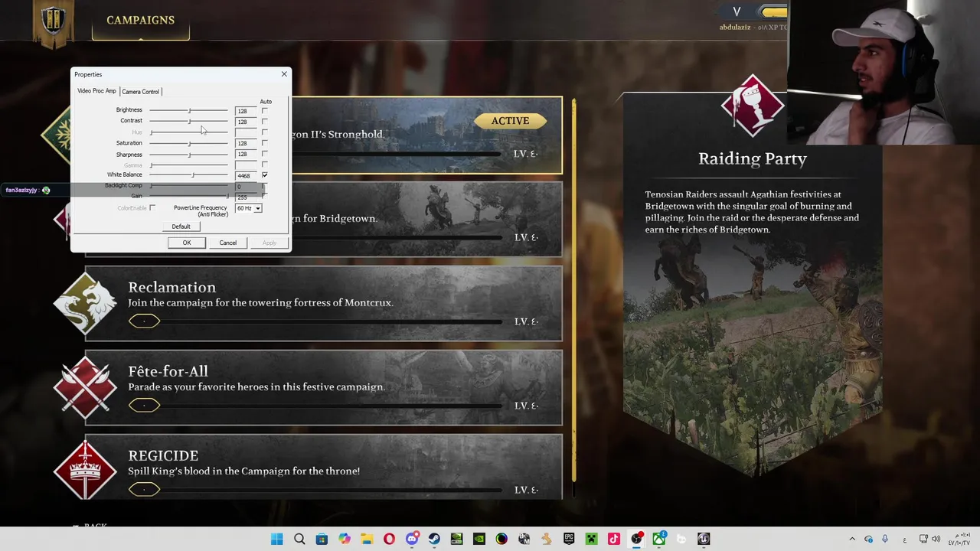Click the Saturation slider track
The width and height of the screenshot is (980, 551).
[189, 143]
